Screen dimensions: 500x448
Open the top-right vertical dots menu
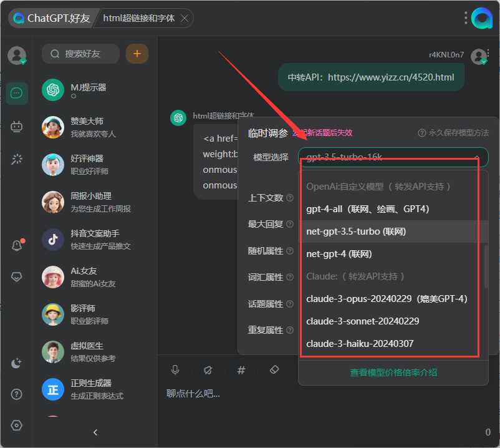466,18
